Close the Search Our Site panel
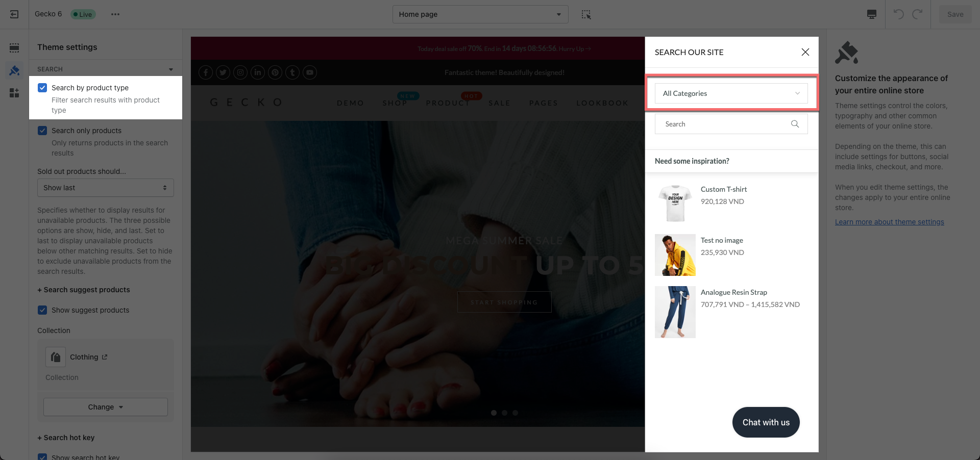The height and width of the screenshot is (460, 980). tap(805, 52)
